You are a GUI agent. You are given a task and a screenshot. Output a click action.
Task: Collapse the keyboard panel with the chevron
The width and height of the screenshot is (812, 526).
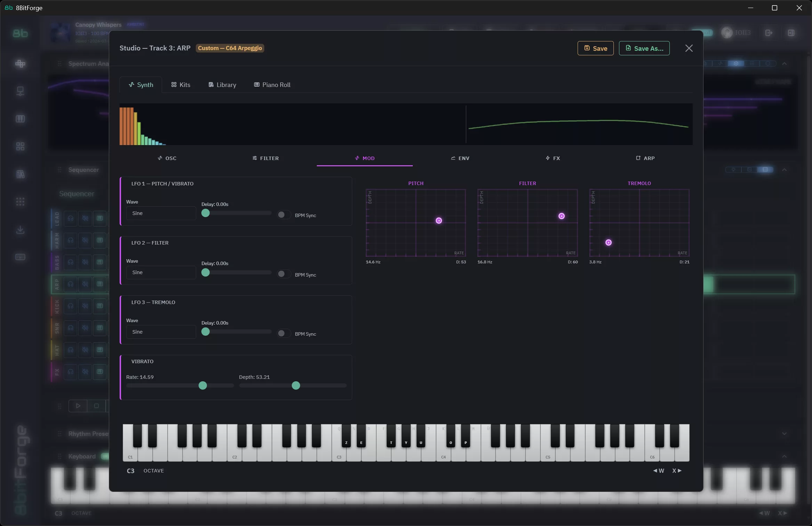[785, 456]
